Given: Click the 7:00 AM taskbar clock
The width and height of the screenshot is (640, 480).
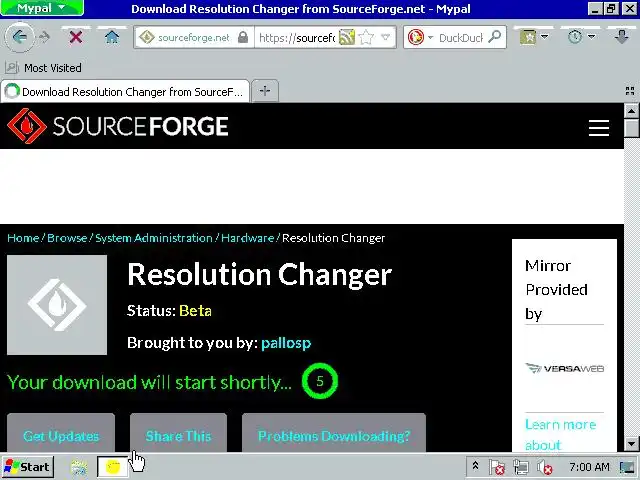Looking at the screenshot, I should 589,467.
